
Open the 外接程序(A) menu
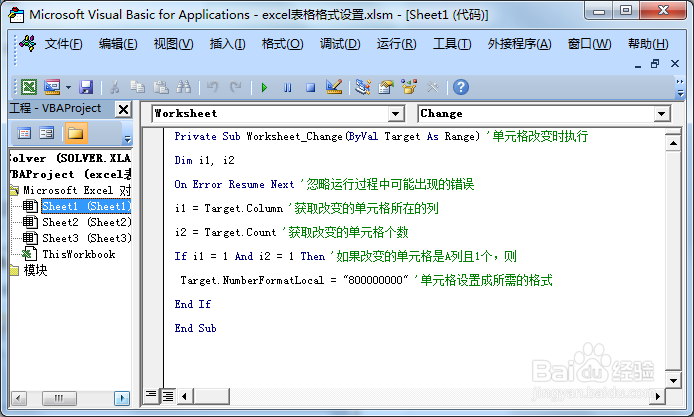[520, 44]
